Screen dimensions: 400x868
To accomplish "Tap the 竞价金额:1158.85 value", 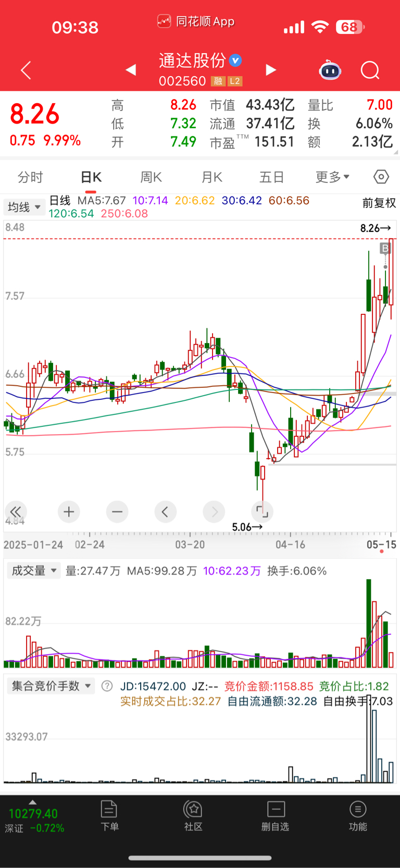I will pos(269,686).
